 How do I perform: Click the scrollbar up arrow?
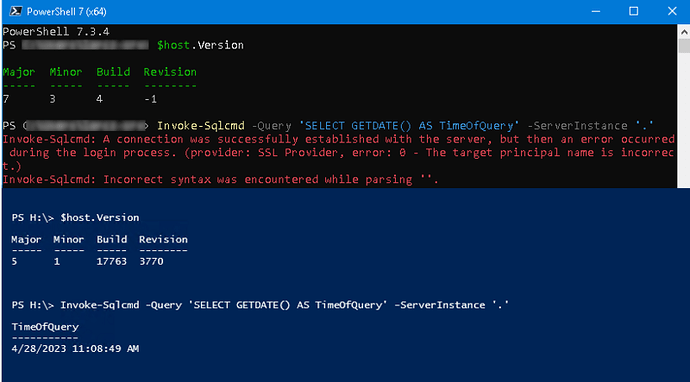point(684,32)
